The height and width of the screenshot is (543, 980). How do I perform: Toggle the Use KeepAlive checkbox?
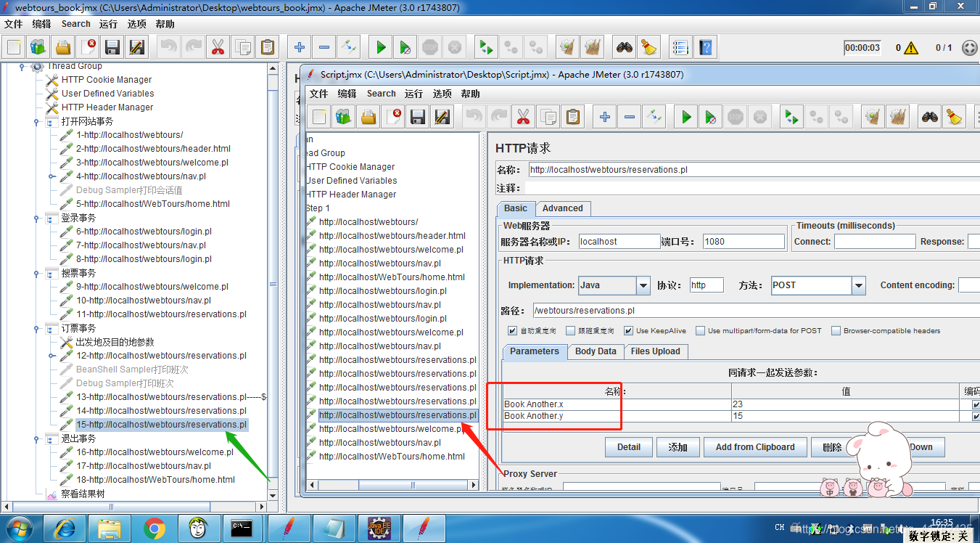[x=629, y=331]
